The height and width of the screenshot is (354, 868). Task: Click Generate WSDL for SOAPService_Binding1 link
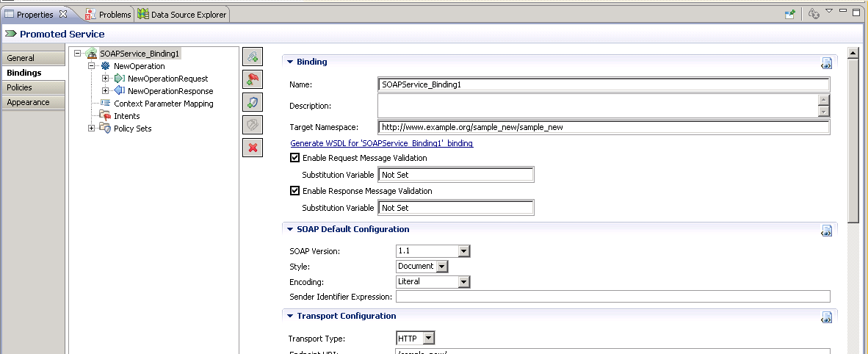point(381,143)
